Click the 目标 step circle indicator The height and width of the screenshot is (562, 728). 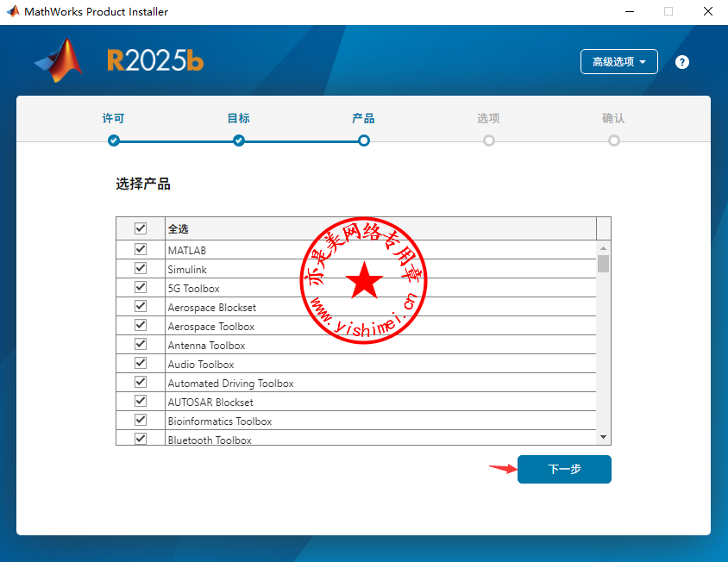point(239,140)
